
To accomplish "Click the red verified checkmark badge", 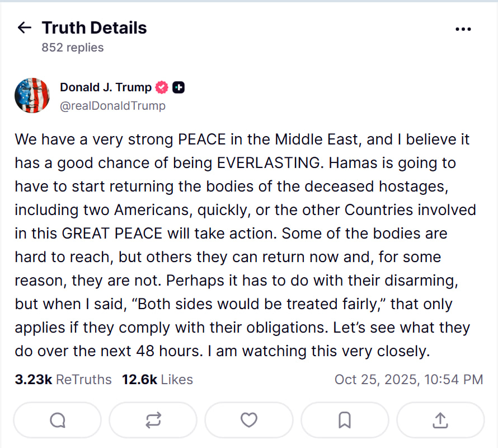I will tap(162, 87).
